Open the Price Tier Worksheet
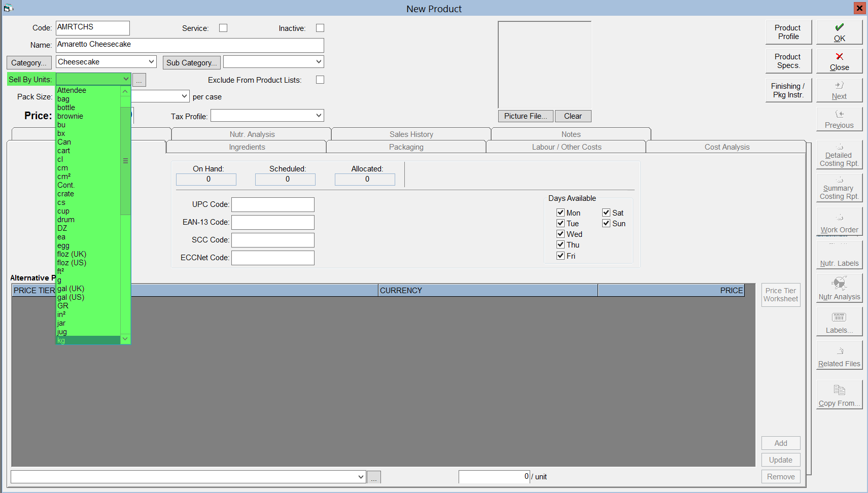The height and width of the screenshot is (493, 868). [x=781, y=295]
